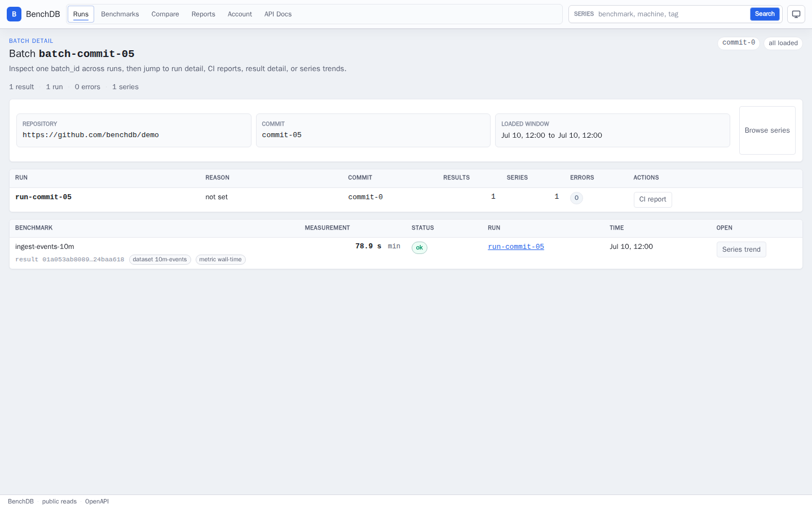
Task: Click the commit-0 cell in runs table
Action: point(365,197)
